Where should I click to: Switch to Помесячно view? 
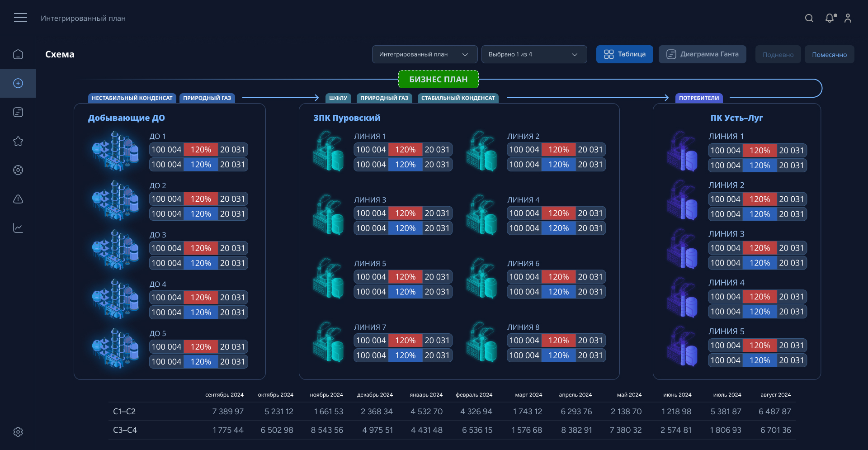tap(829, 54)
